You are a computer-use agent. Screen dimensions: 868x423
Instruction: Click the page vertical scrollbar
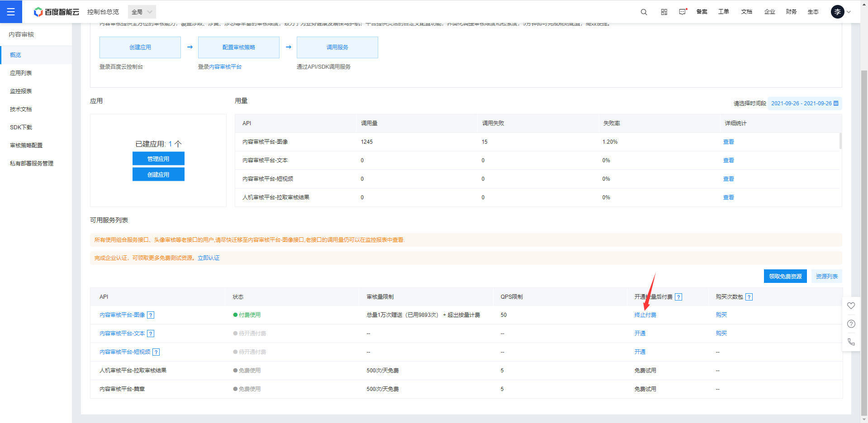pyautogui.click(x=864, y=244)
